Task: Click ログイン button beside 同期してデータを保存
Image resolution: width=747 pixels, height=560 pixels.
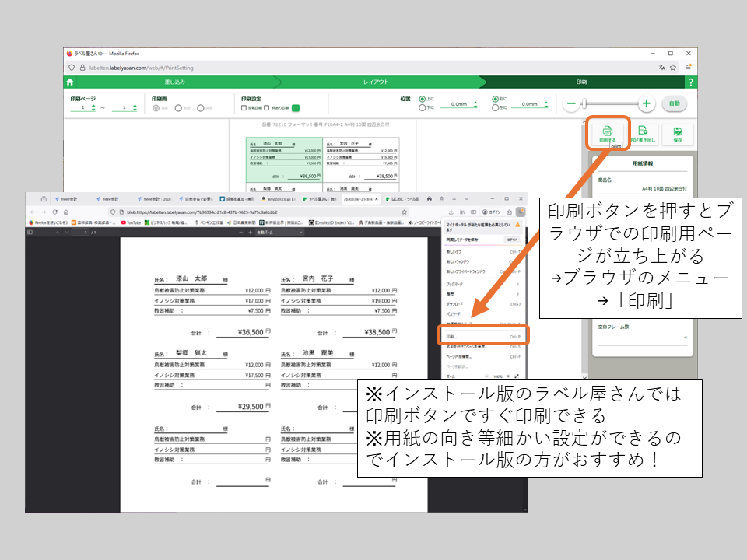Action: pos(511,240)
